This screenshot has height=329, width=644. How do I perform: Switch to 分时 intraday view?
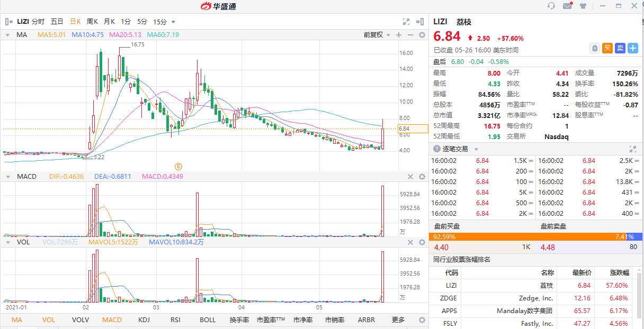coord(38,22)
